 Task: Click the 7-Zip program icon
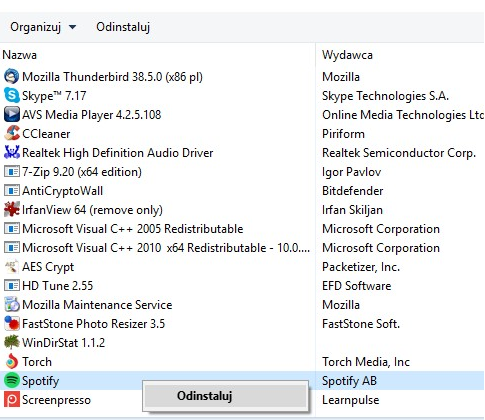pos(11,172)
